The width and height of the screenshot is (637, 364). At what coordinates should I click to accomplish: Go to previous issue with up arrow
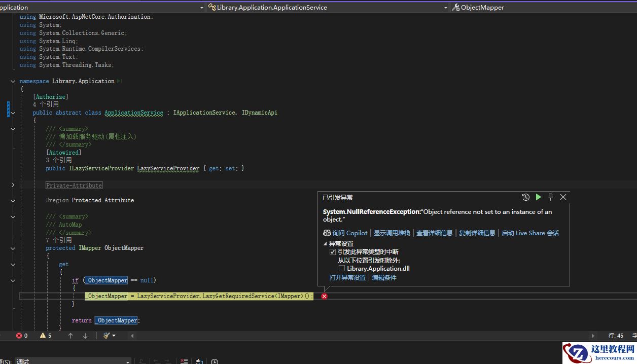coord(70,336)
